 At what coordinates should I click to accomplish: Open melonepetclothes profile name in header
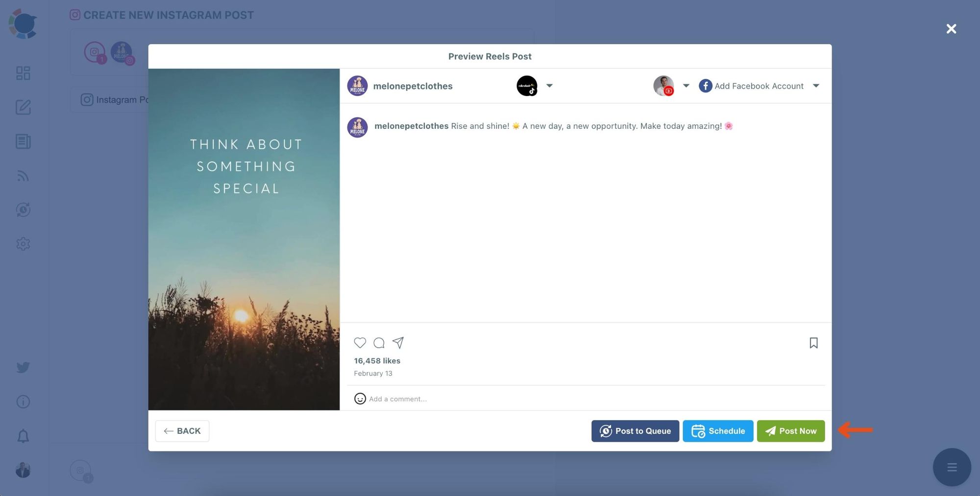pyautogui.click(x=413, y=86)
